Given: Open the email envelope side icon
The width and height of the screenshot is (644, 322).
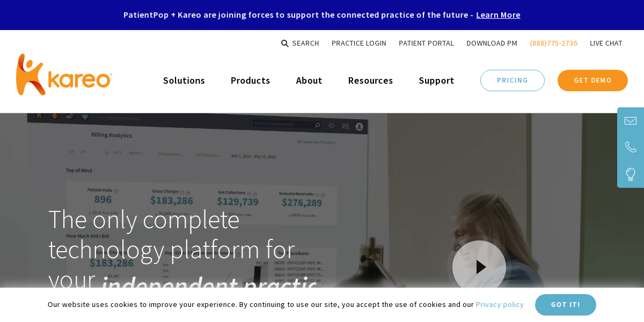Looking at the screenshot, I should 631,121.
